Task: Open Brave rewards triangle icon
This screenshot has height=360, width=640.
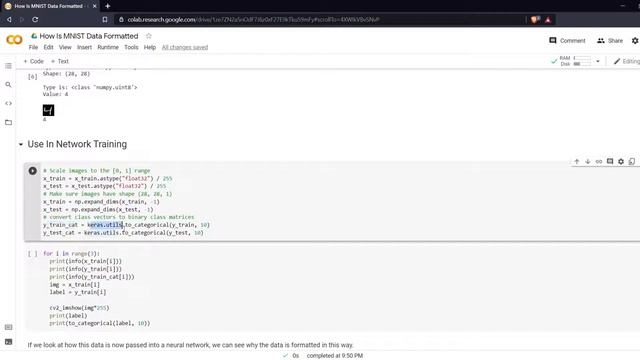Action: 548,19
